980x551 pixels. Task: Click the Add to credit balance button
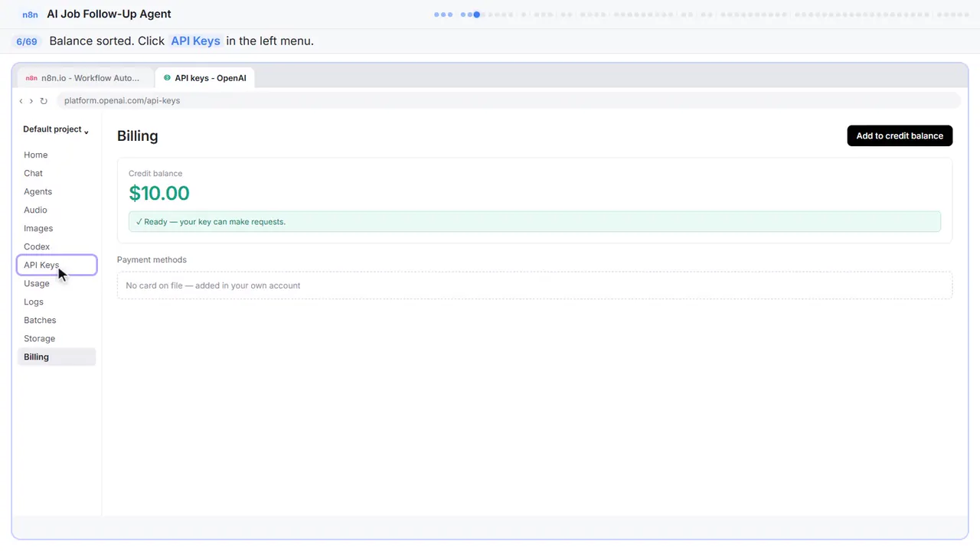click(900, 135)
